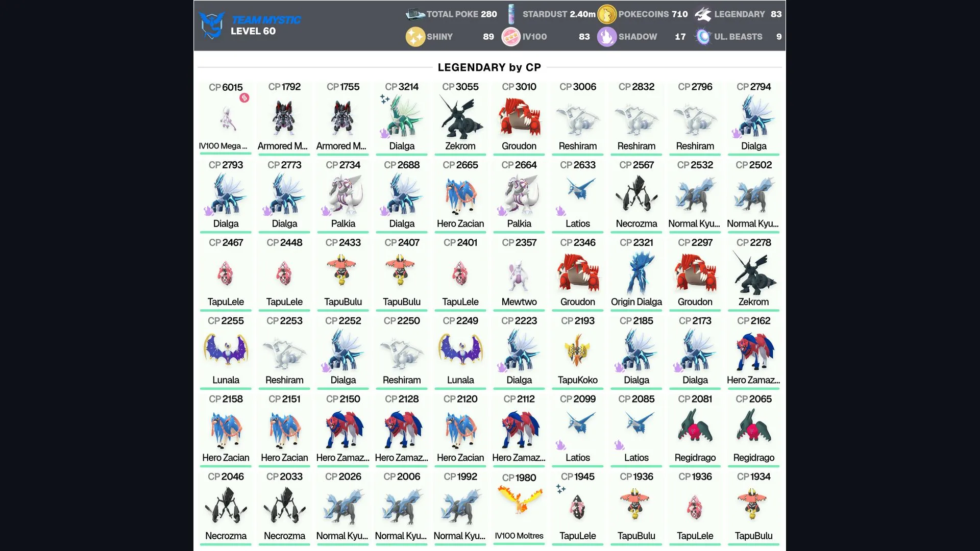Select the CP 2357 Mewtwo card
Screen dimensions: 980x551
tap(519, 274)
